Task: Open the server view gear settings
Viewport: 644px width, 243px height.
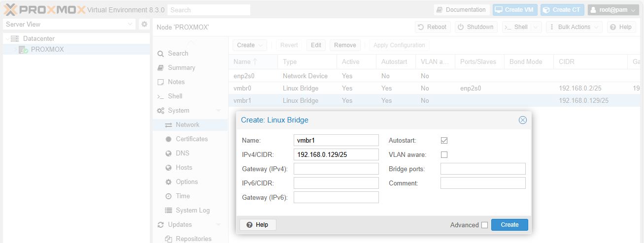Action: (x=144, y=24)
